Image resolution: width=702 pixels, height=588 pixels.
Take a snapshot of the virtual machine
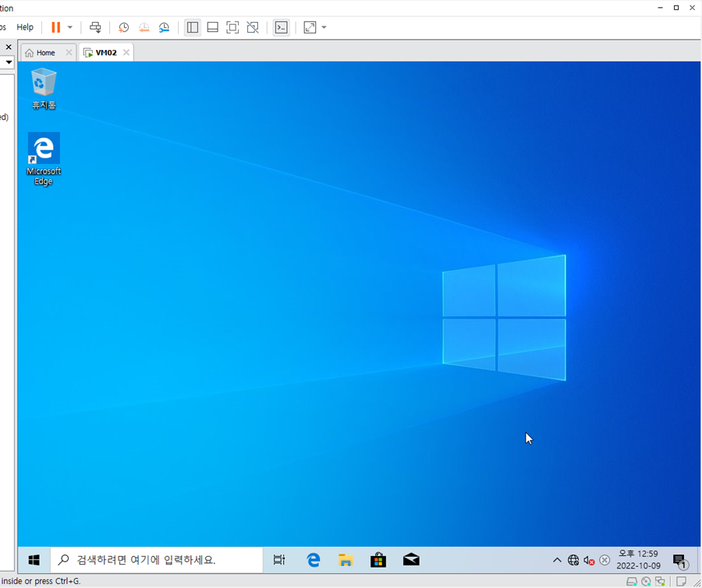coord(123,27)
